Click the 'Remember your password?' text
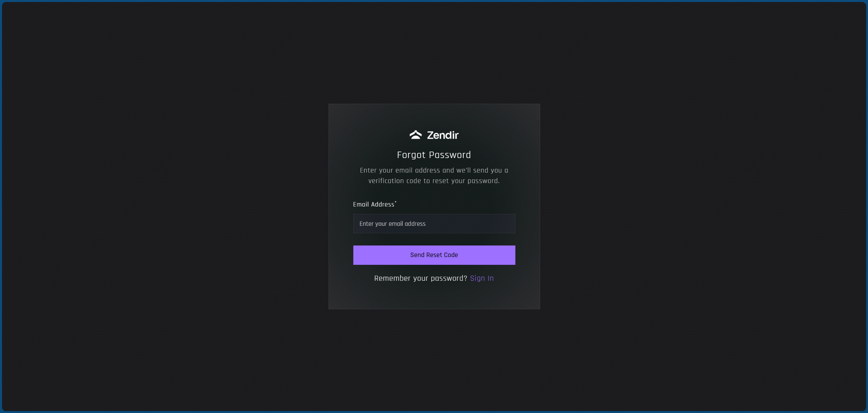 [x=421, y=278]
